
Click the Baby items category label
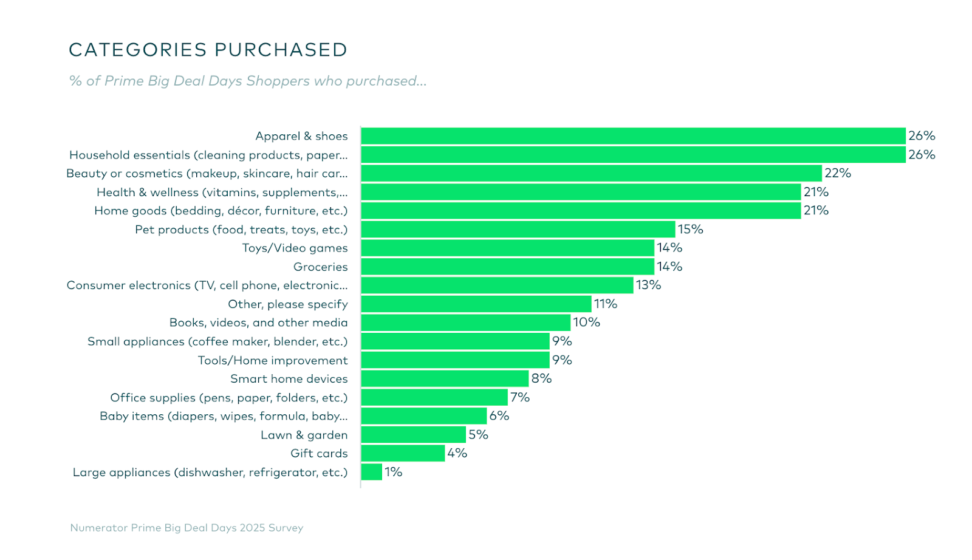tap(224, 416)
